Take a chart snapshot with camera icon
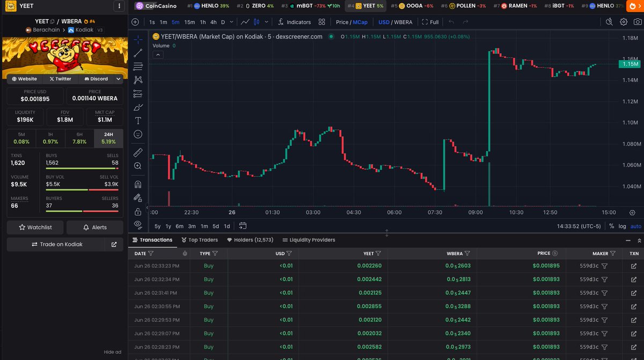This screenshot has height=360, width=644. pos(638,22)
